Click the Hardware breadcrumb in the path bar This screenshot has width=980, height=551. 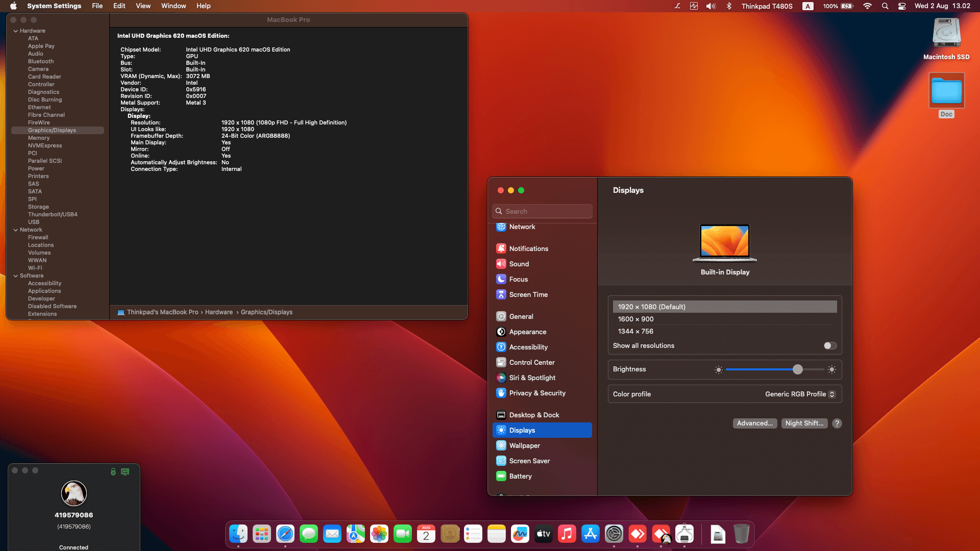[x=218, y=312]
